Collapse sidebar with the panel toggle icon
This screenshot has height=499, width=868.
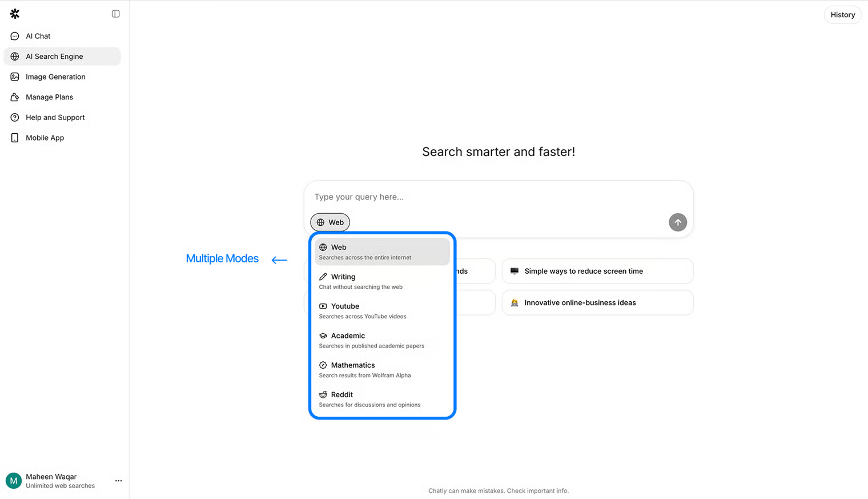(116, 14)
